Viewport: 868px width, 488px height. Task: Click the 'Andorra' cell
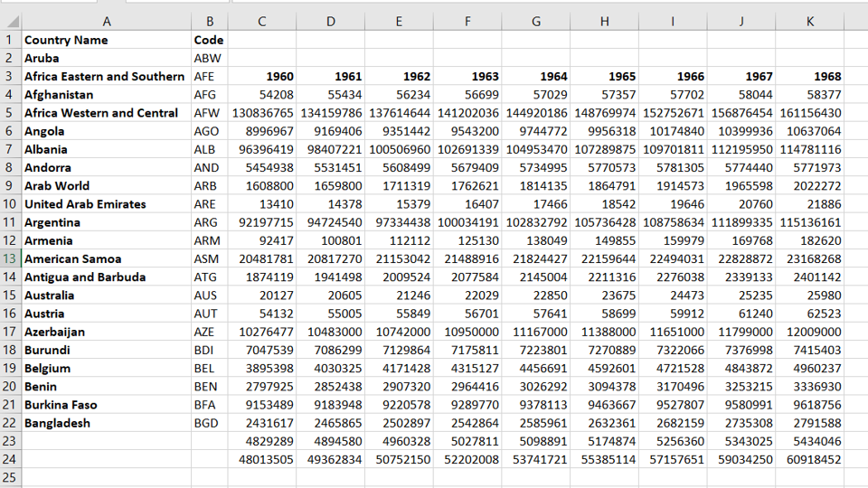pyautogui.click(x=107, y=168)
